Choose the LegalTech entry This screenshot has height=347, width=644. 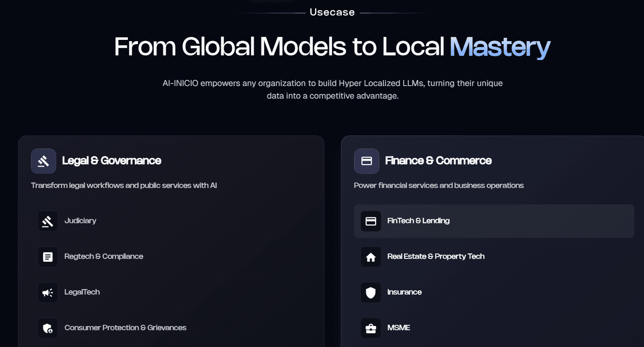[x=82, y=292]
